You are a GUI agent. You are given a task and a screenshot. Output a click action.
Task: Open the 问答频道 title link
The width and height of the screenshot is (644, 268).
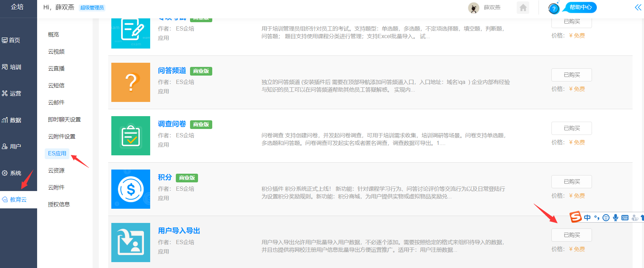tap(172, 71)
